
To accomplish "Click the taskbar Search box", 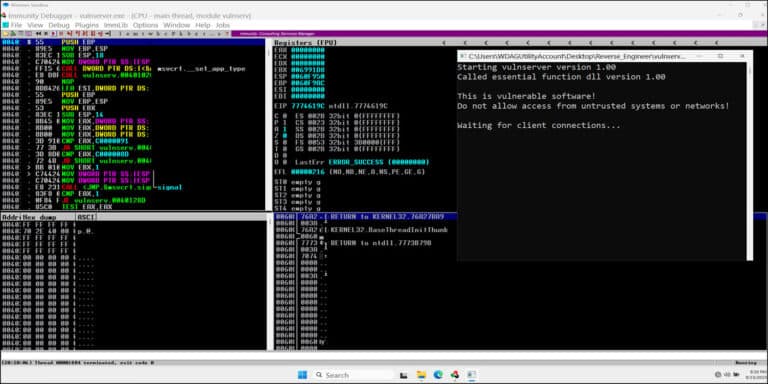I will coord(353,375).
